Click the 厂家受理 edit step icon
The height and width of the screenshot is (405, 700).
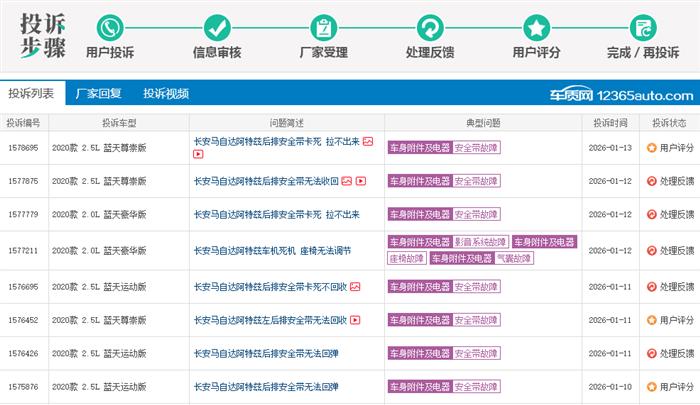pyautogui.click(x=323, y=27)
